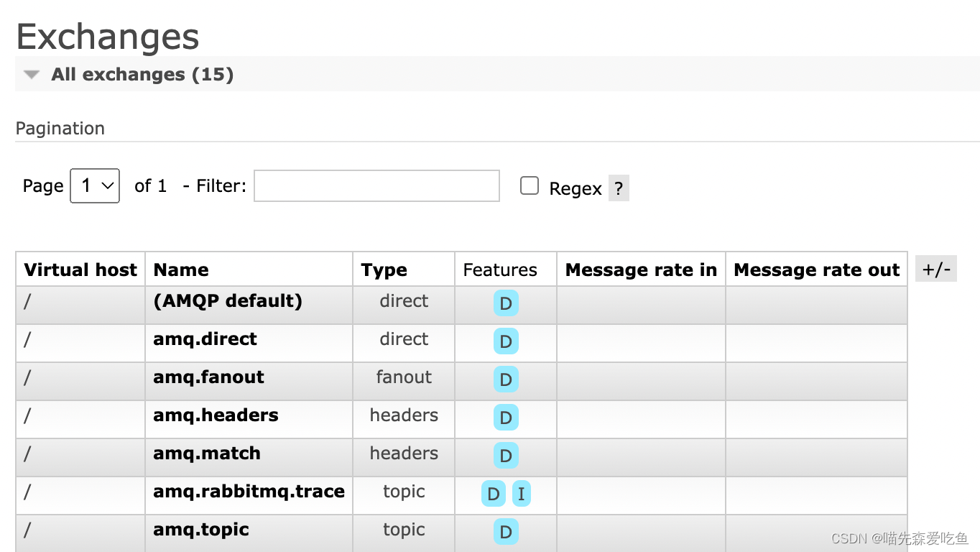Click the D badge for amq.headers
This screenshot has height=552, width=980.
pos(506,418)
